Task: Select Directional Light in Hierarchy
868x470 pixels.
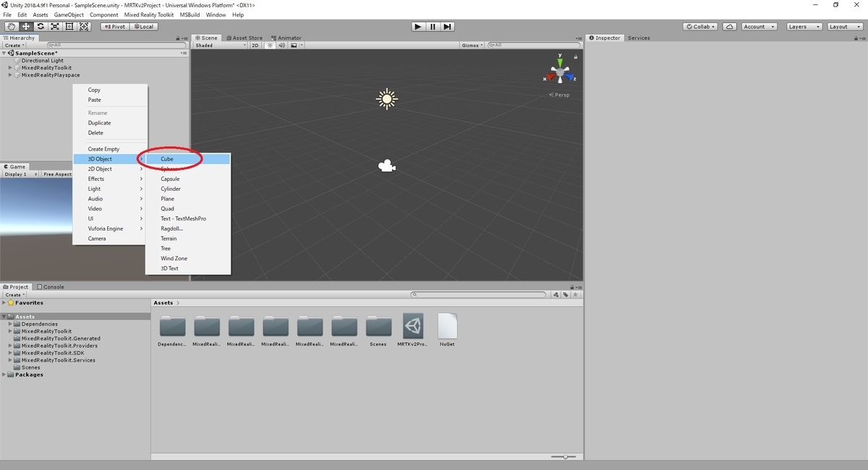Action: (42, 61)
